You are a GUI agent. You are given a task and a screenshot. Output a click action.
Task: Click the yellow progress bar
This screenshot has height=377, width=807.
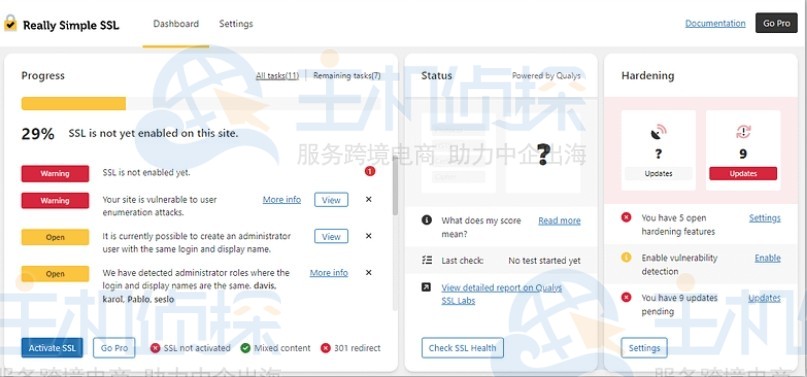point(74,103)
